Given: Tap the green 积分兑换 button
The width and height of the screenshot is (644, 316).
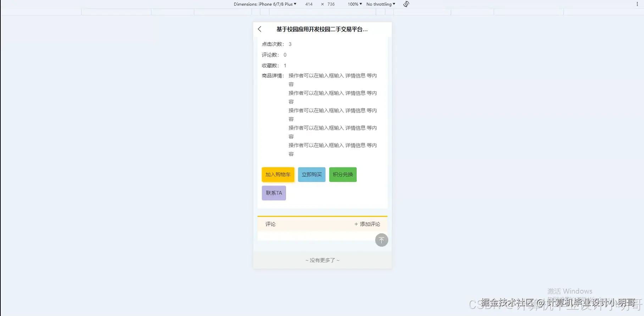Looking at the screenshot, I should pyautogui.click(x=343, y=174).
